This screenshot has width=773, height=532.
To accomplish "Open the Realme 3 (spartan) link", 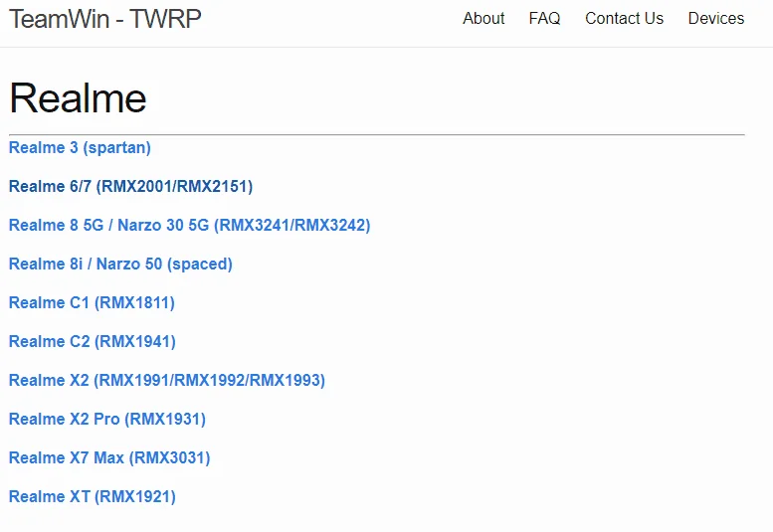I will [x=80, y=147].
